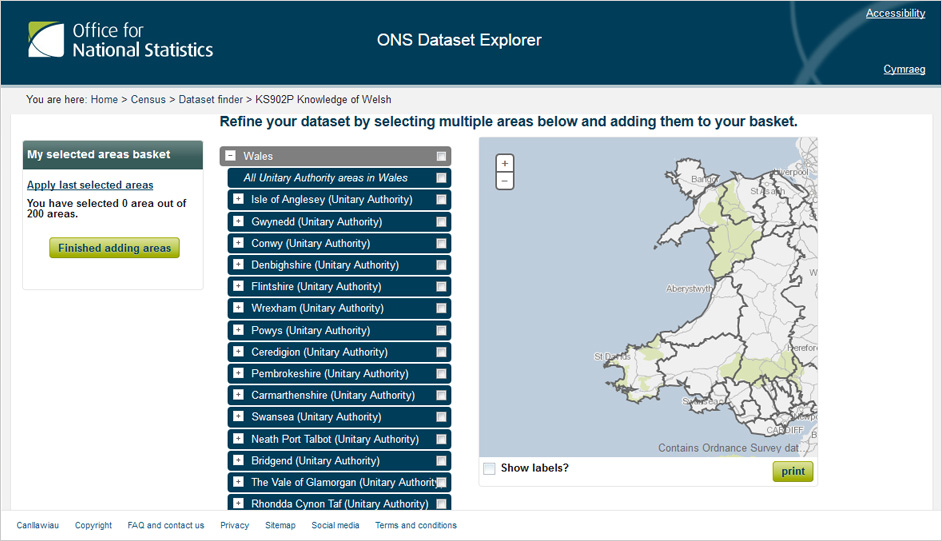
Task: Expand Wrexham (Unitary Authority)
Action: [x=239, y=307]
